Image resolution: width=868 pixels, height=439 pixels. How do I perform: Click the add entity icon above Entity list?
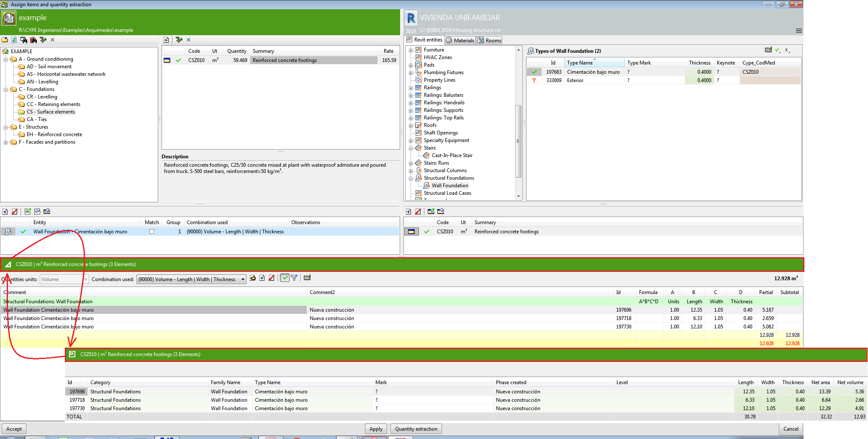[5, 212]
